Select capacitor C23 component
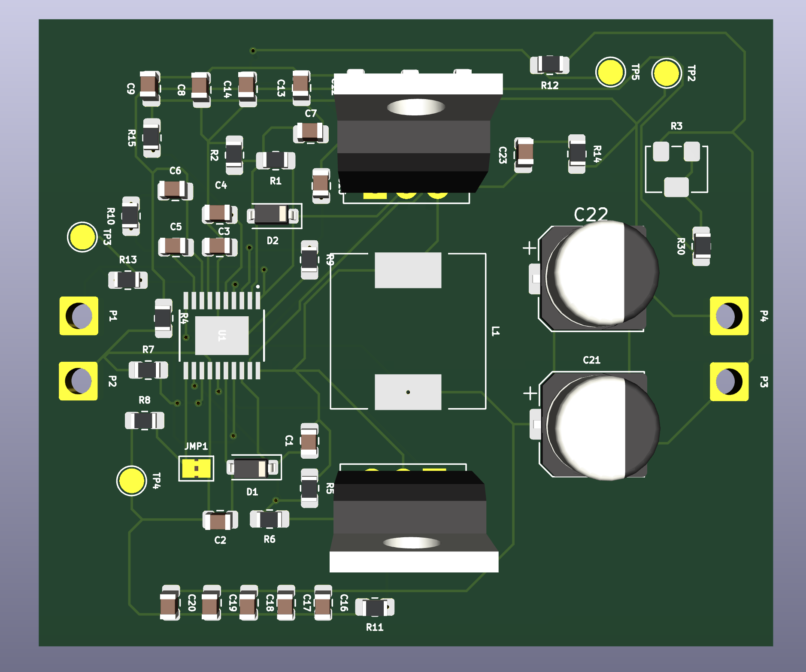 click(x=524, y=155)
